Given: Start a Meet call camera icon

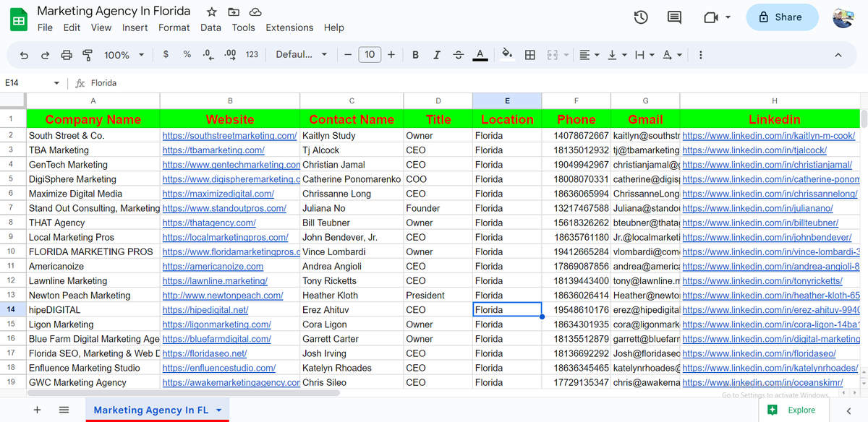Looking at the screenshot, I should (710, 17).
